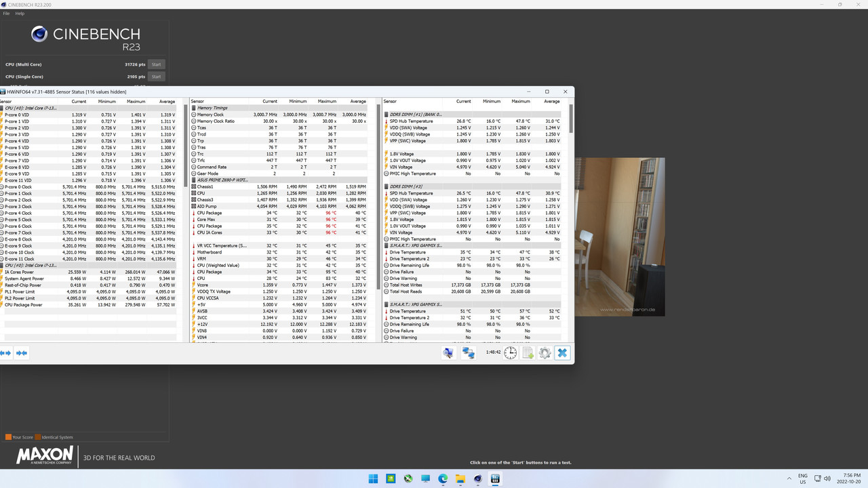Select the Chassis3 fan row
868x488 pixels.
[279, 200]
